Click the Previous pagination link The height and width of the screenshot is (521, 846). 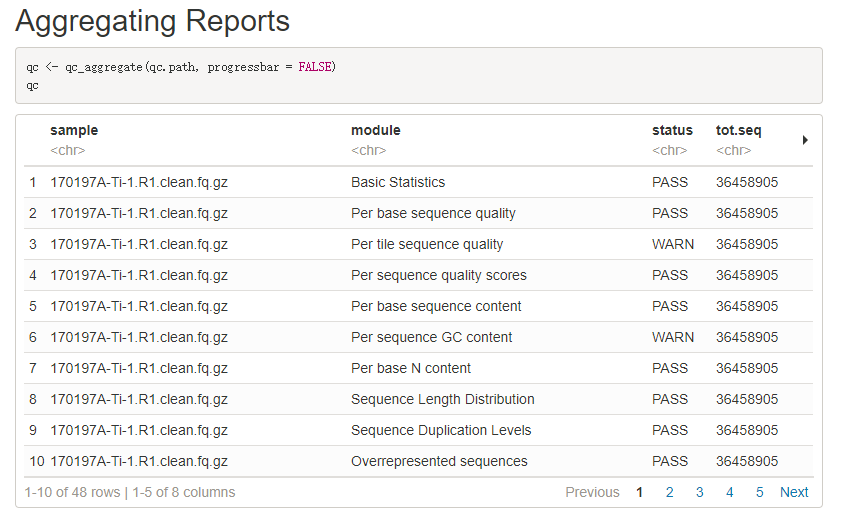click(x=592, y=492)
